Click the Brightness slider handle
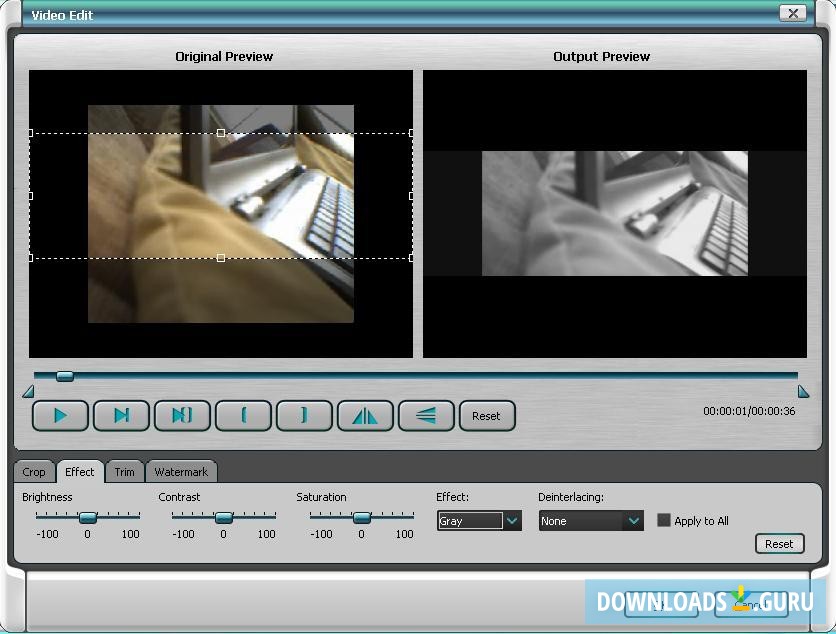Screen dimensions: 836x634 (87, 517)
